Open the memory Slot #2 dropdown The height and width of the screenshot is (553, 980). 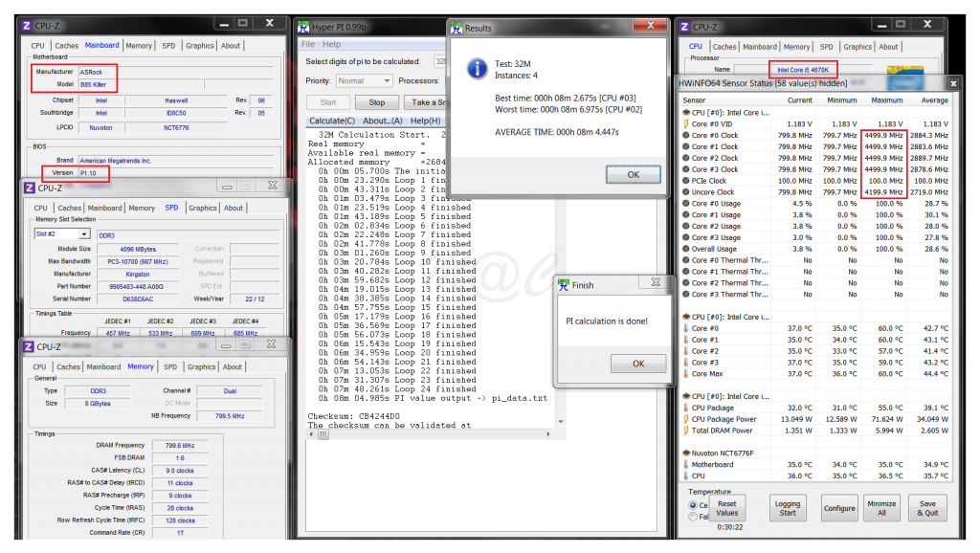pos(61,233)
